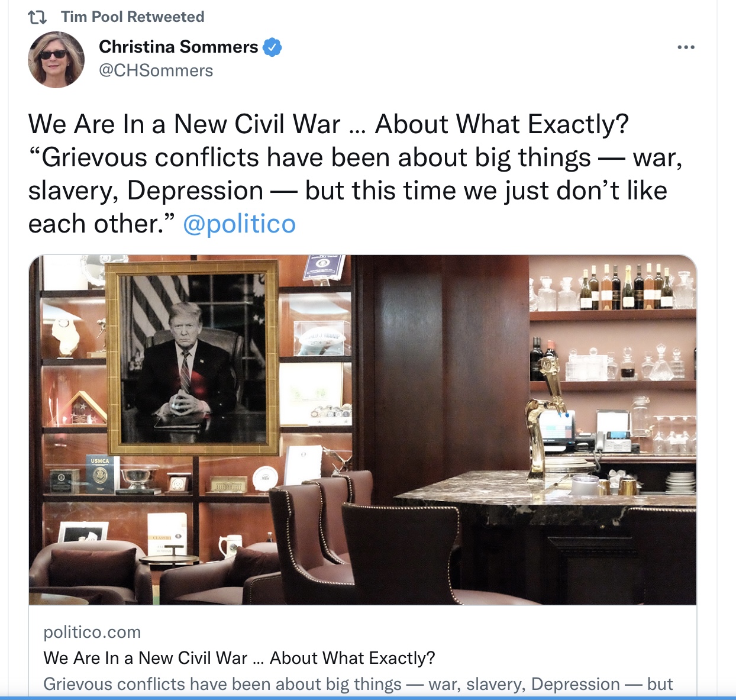The image size is (736, 700).
Task: Click the retweet arrows icon above the tweet
Action: click(37, 17)
